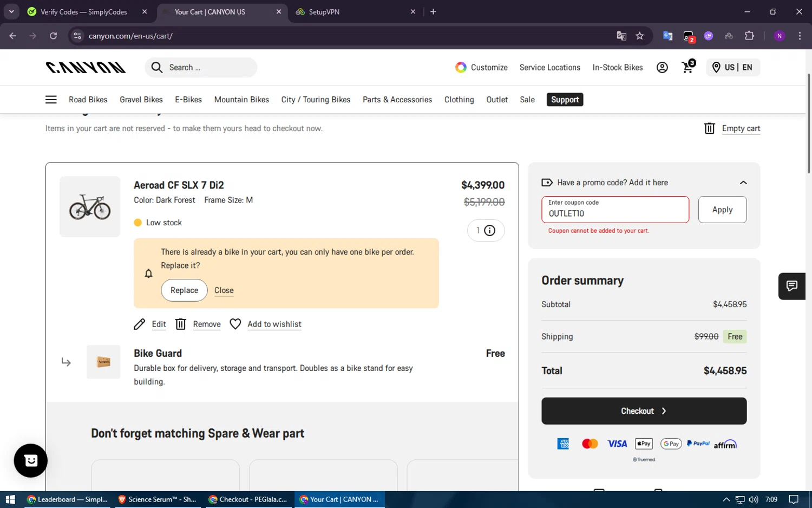Open the hamburger navigation menu

click(51, 100)
